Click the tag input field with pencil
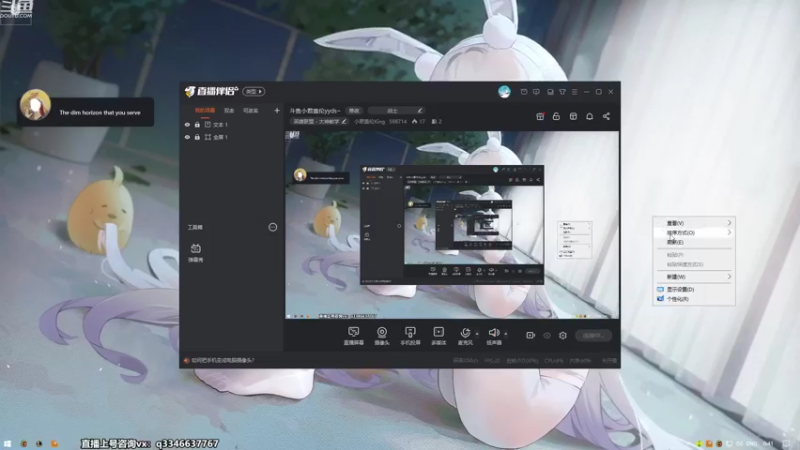The height and width of the screenshot is (450, 800). pos(396,110)
